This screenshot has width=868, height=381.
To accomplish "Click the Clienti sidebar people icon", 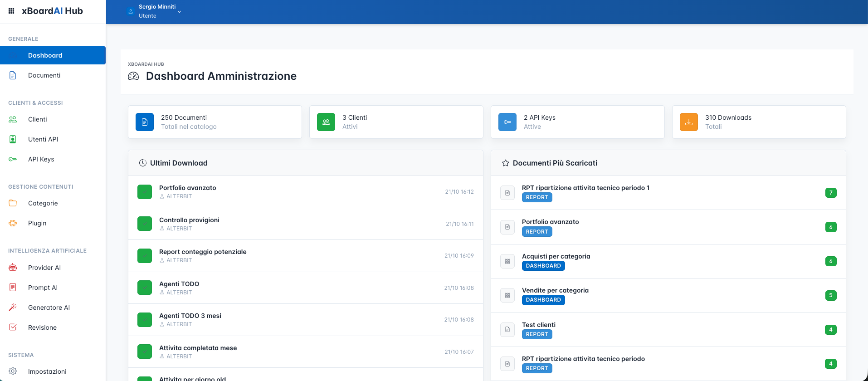I will coord(13,119).
